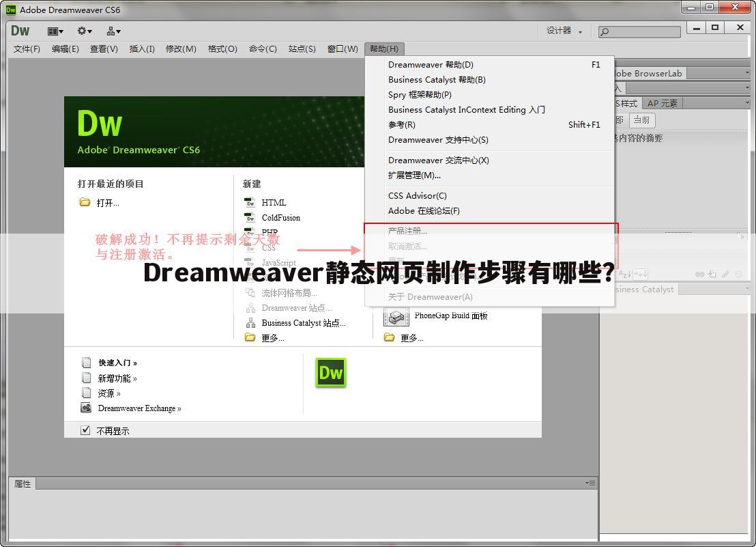Select Business Catalyst InContext Editing 入门
Image resolution: width=756 pixels, height=547 pixels.
(489, 109)
